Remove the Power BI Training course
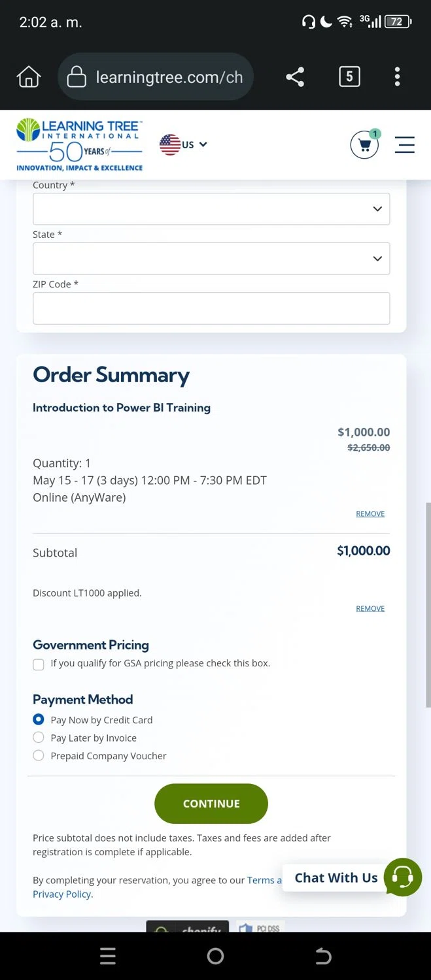This screenshot has width=431, height=980. coord(370,514)
